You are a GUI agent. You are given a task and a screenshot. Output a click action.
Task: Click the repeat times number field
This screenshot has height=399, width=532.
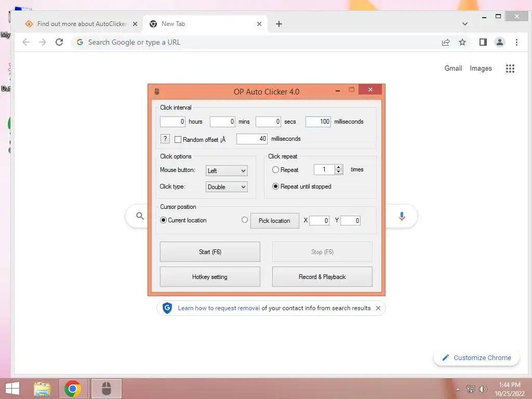pyautogui.click(x=324, y=169)
